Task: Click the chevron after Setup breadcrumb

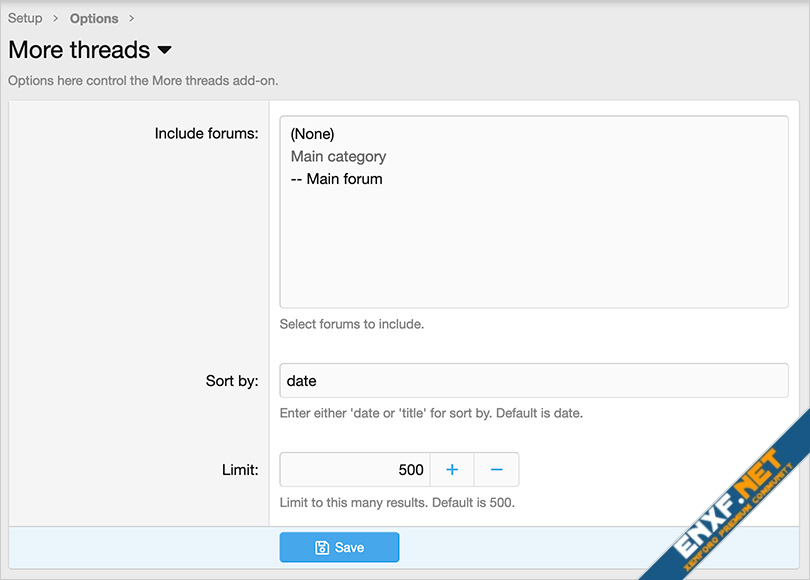Action: 56,18
